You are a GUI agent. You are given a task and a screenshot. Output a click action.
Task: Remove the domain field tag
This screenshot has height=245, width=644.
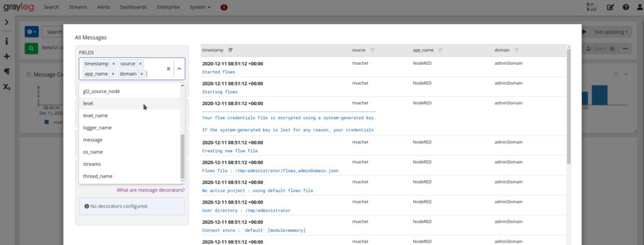click(142, 74)
